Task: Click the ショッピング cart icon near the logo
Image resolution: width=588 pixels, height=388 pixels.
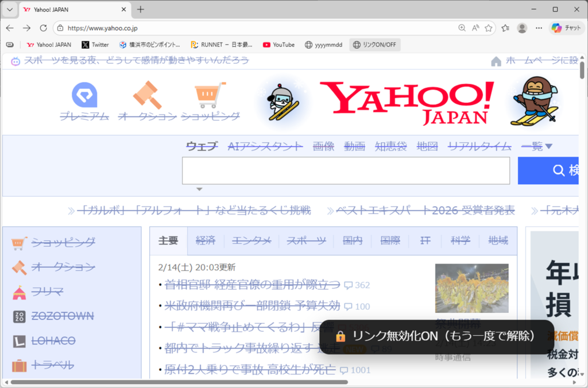Action: tap(210, 95)
